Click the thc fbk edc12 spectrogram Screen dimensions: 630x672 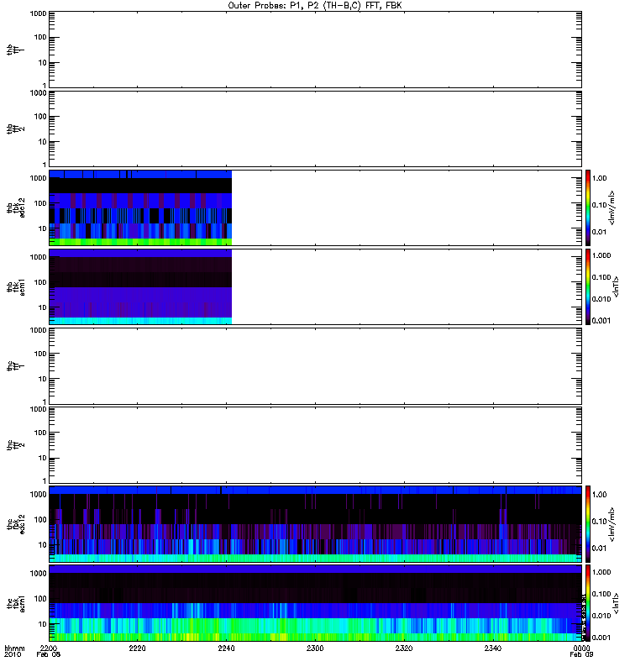(x=315, y=523)
